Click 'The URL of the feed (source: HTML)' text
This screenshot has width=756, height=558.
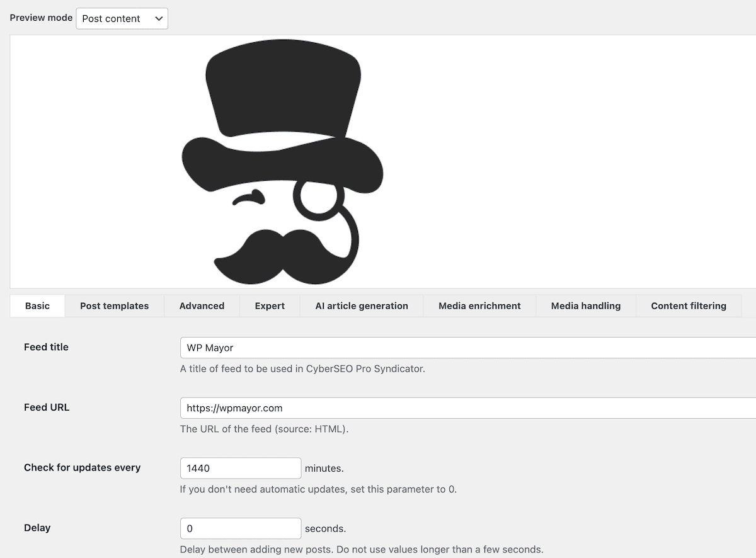pos(264,430)
